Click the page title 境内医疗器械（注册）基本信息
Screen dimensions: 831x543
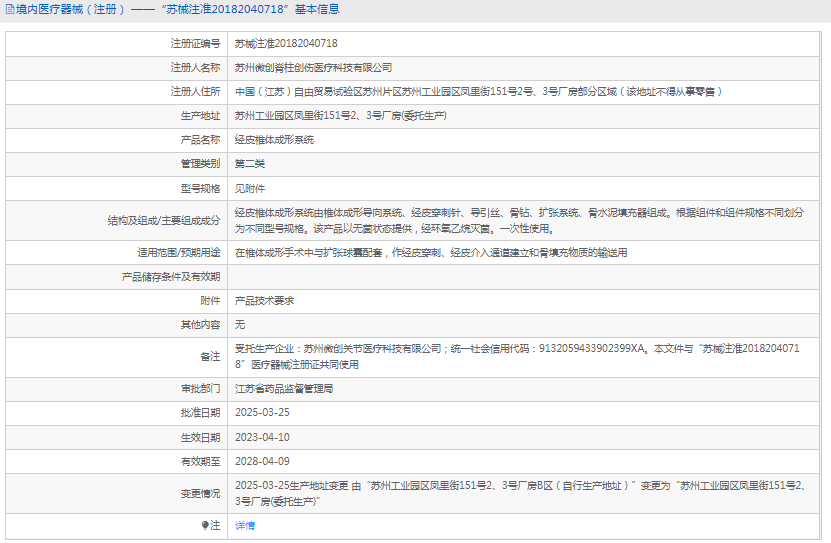[178, 10]
